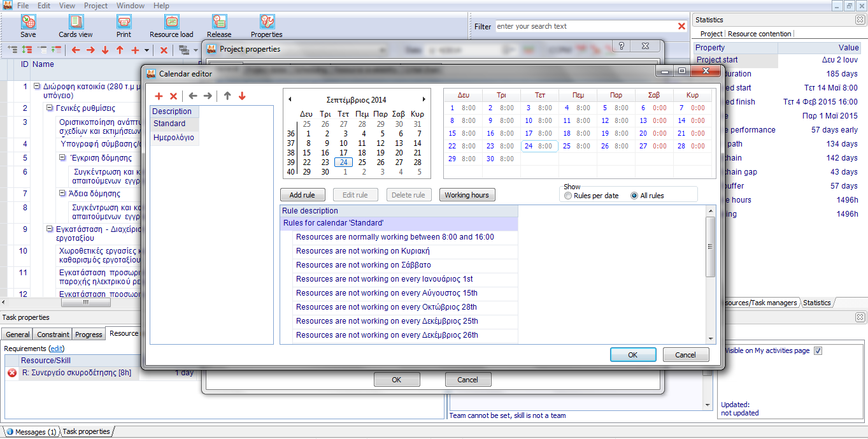Image resolution: width=868 pixels, height=439 pixels.
Task: Click gray up arrow in Calendar editor
Action: pos(227,96)
